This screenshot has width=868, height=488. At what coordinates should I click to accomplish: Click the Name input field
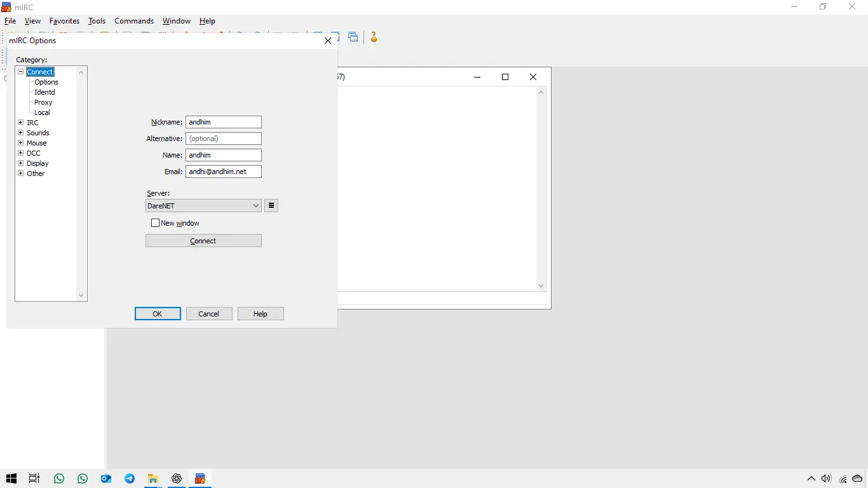pos(224,155)
